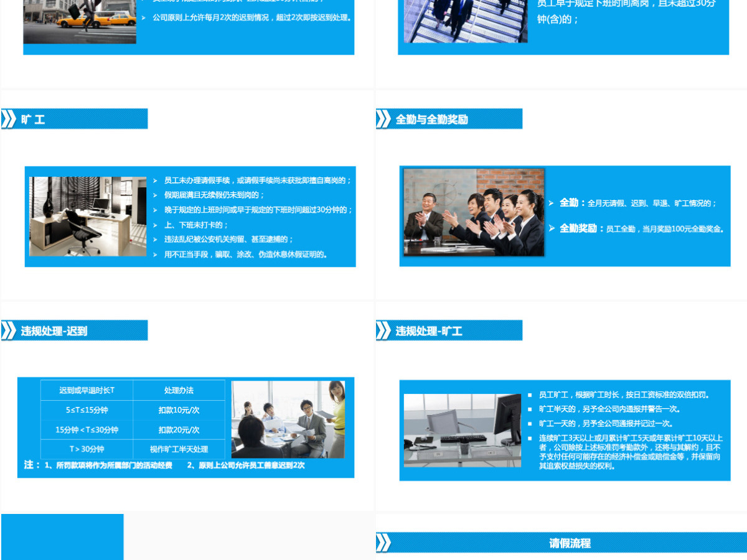The height and width of the screenshot is (560, 747).
Task: Click the 全勤奖励：员工全勤，当月奖励100元全勤奖金 line
Action: coord(642,228)
